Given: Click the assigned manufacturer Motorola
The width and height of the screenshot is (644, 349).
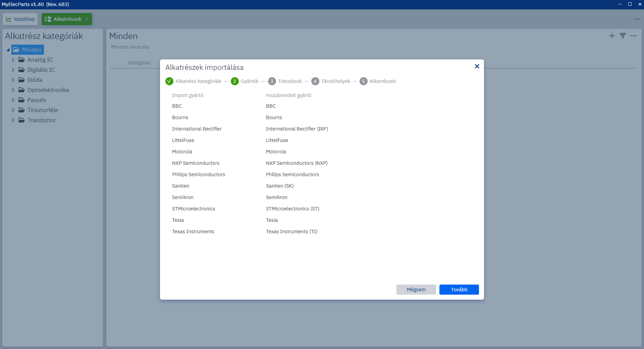Looking at the screenshot, I should tap(276, 152).
